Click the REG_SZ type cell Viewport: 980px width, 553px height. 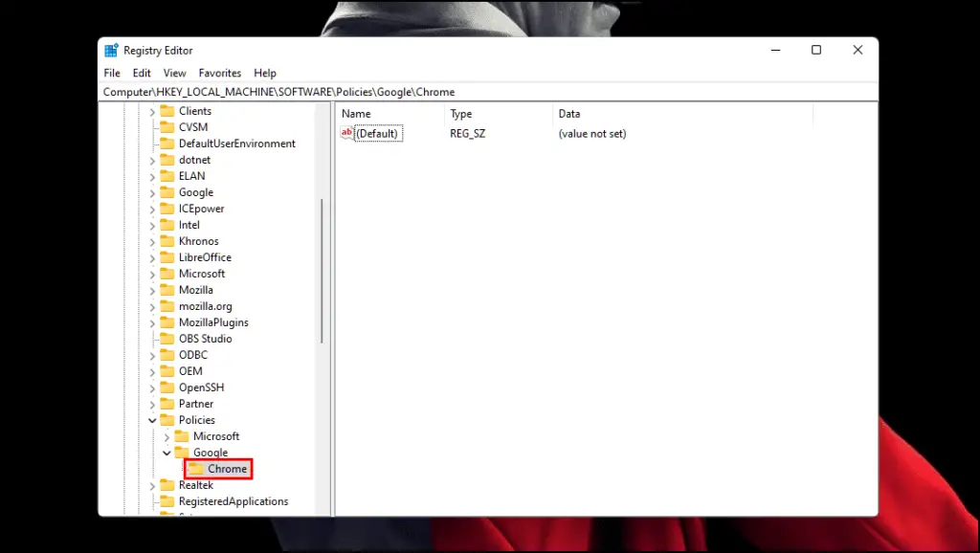(467, 134)
